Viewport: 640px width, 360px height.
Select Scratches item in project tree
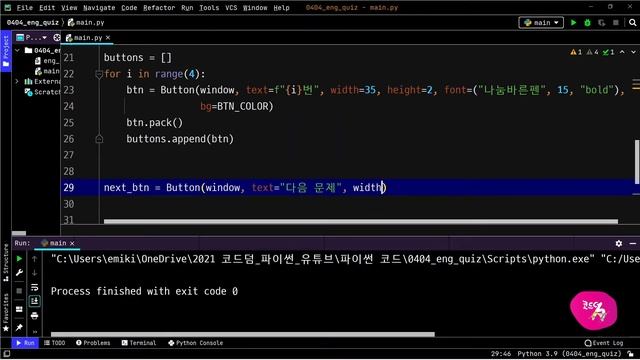[x=42, y=92]
